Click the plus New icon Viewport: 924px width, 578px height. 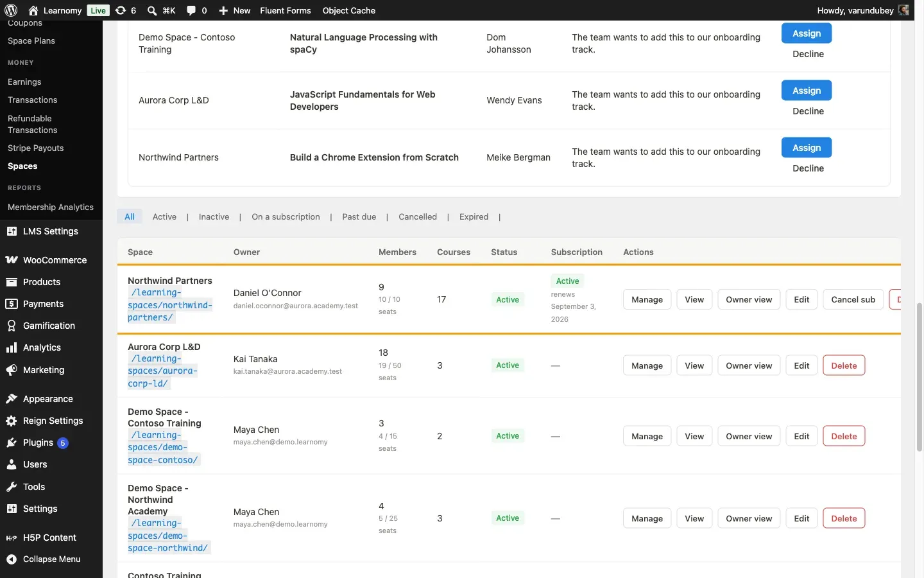click(x=223, y=10)
